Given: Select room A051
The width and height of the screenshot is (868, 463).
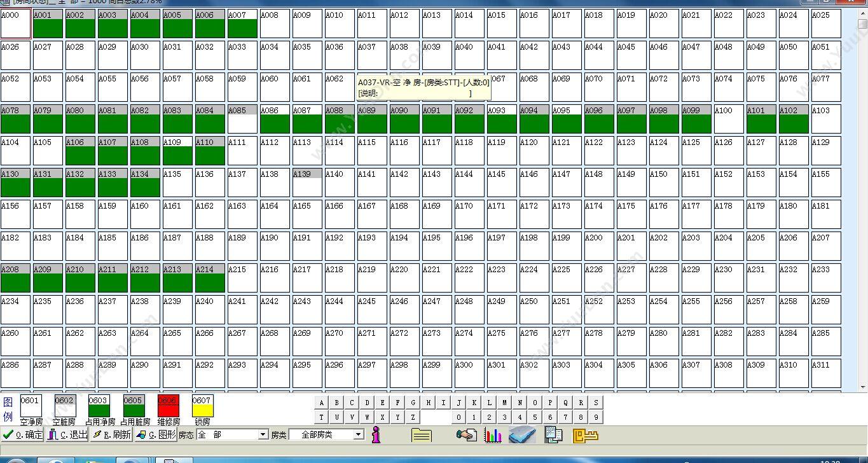Looking at the screenshot, I should [826, 55].
